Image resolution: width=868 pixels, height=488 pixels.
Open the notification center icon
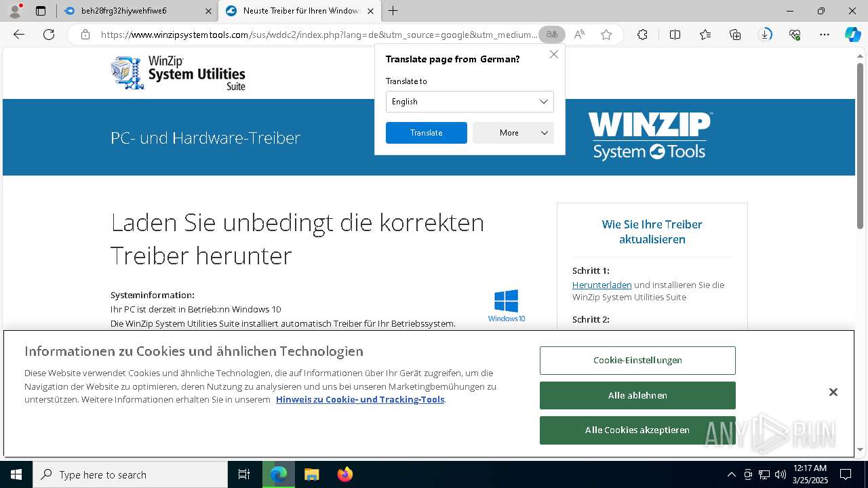click(x=846, y=474)
